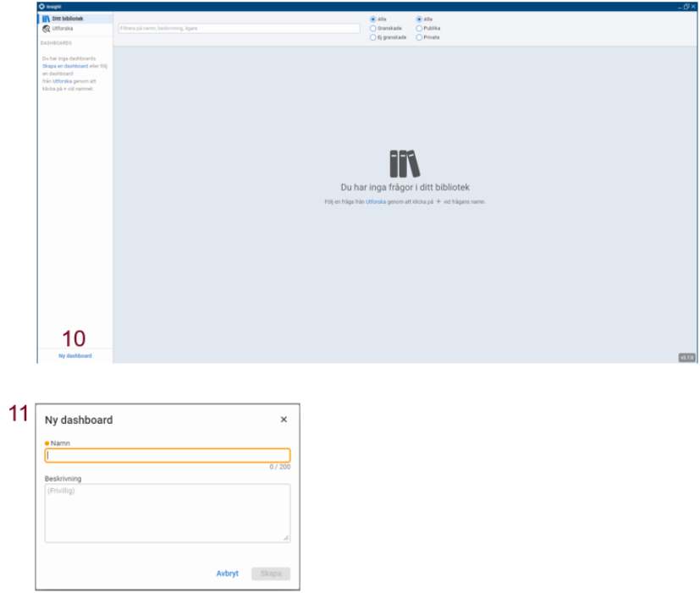Focus the Namn input field
The image size is (700, 593).
tap(168, 455)
